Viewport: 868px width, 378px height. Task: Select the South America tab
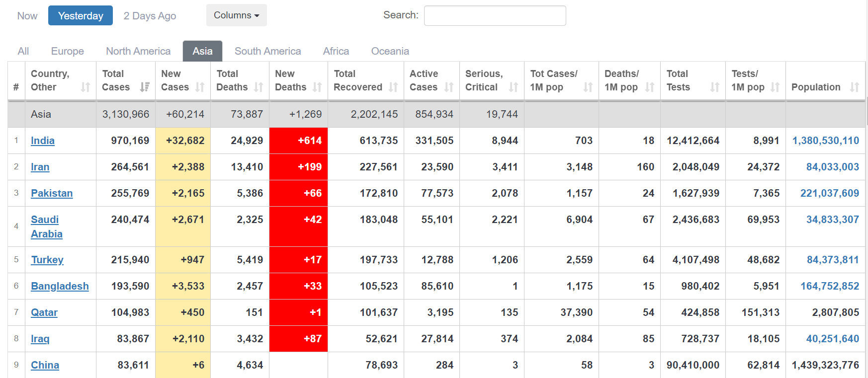click(268, 51)
